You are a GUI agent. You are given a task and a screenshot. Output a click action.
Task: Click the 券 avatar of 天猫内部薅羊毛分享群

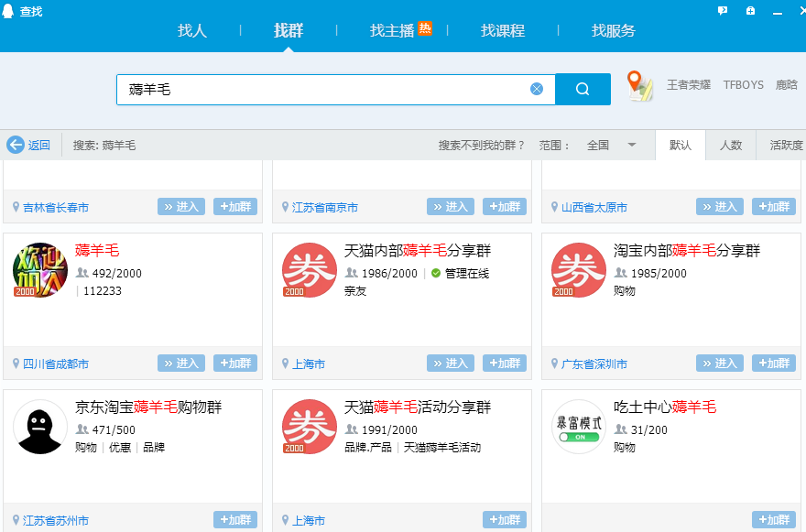coord(310,270)
